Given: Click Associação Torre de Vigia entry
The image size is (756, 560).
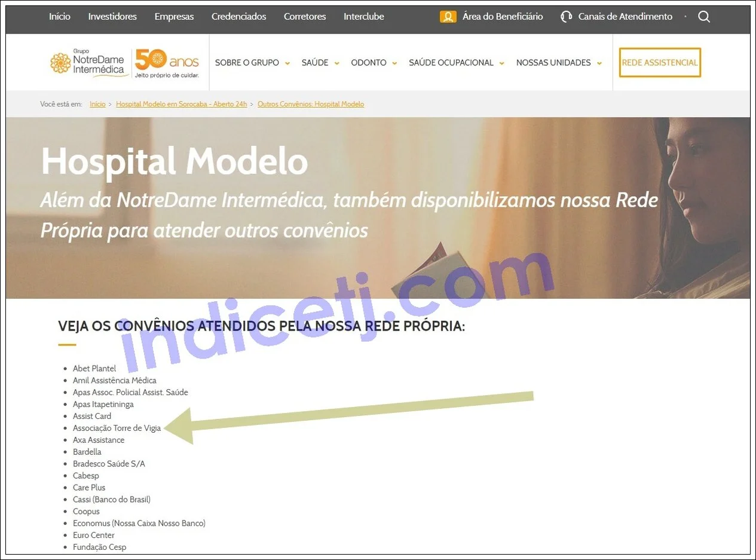Looking at the screenshot, I should 117,429.
